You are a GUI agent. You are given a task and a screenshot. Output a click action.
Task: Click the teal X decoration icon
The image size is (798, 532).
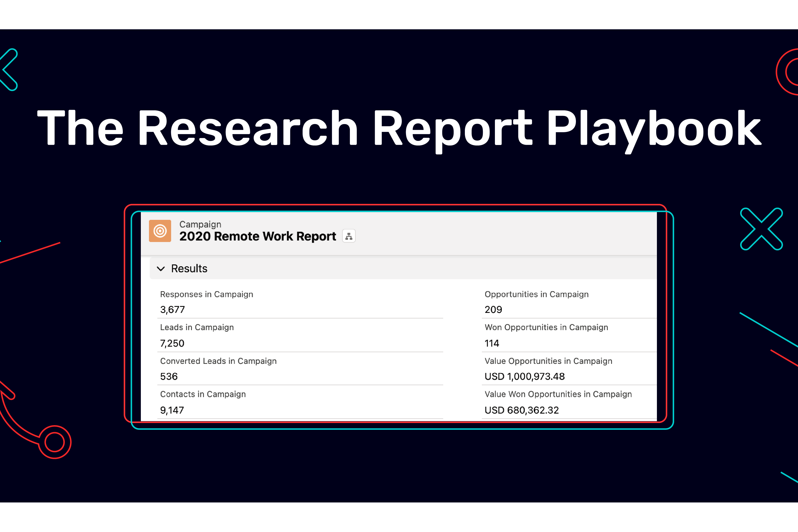pyautogui.click(x=761, y=229)
